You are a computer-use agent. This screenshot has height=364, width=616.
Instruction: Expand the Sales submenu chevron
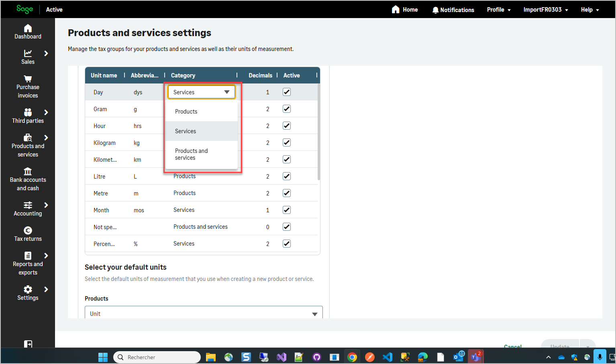pos(46,53)
